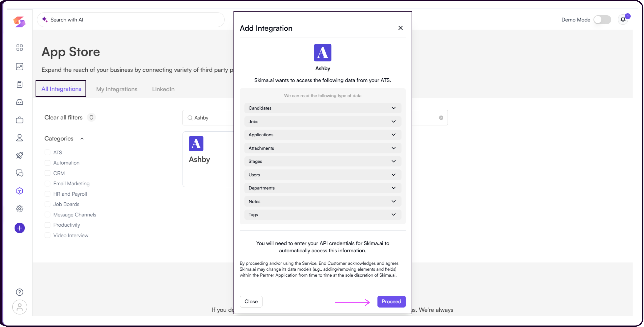
Task: Check the Message Channels category
Action: [x=47, y=215]
